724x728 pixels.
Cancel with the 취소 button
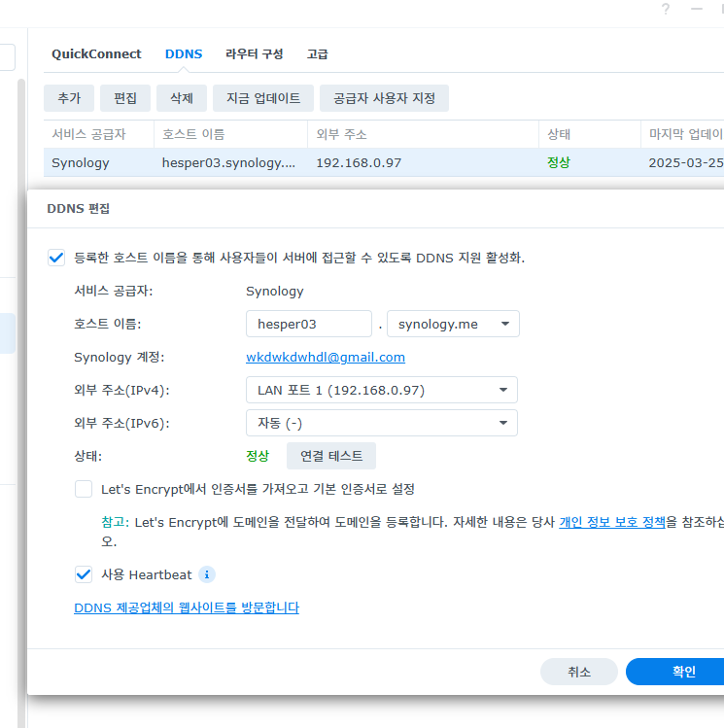579,672
